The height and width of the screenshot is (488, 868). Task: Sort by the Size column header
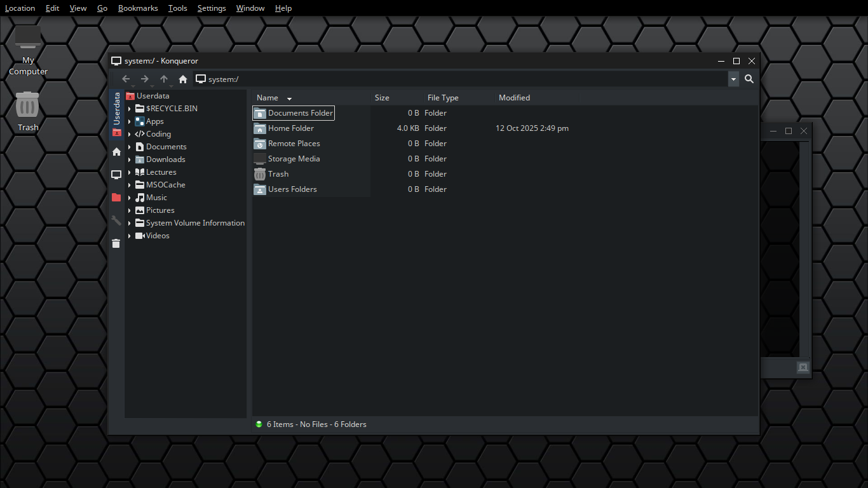pyautogui.click(x=398, y=98)
